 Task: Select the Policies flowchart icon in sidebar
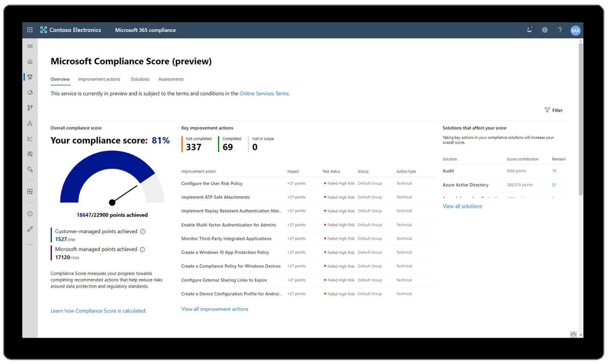30,107
